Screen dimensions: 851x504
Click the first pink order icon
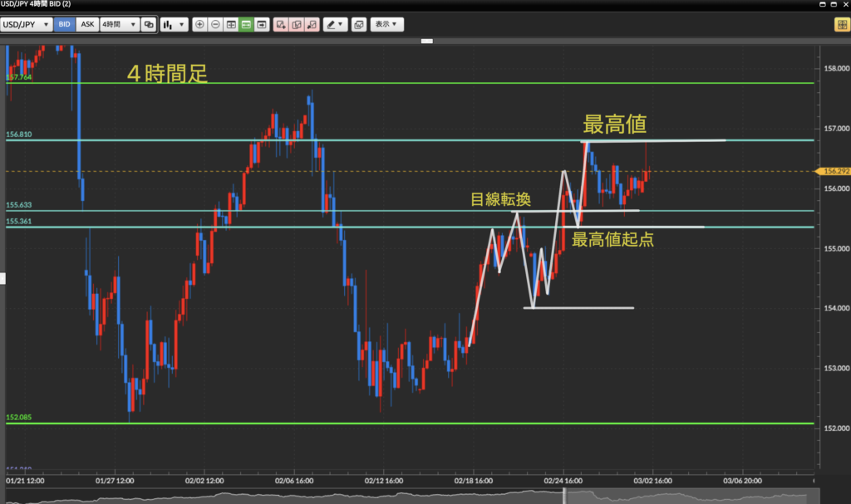coord(281,25)
